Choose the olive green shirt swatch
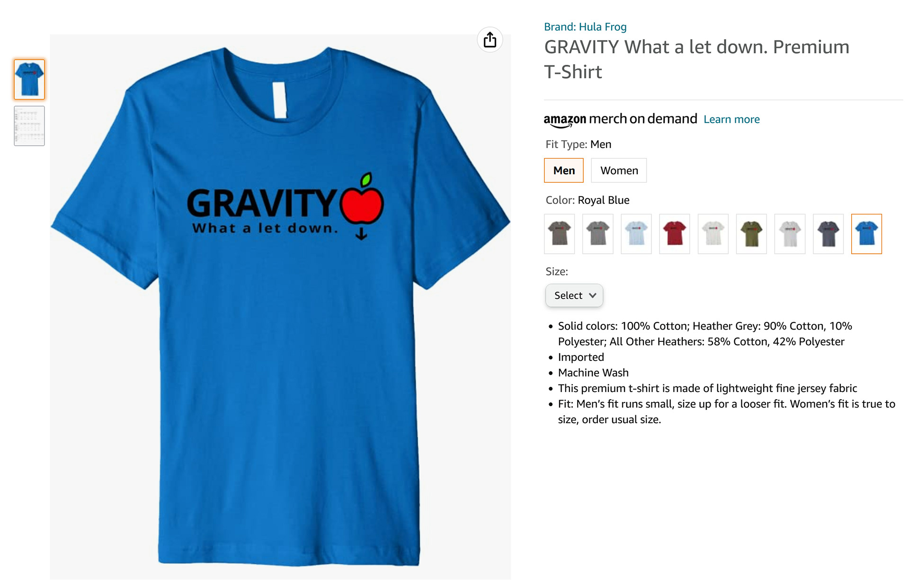Screen dimensions: 909x588 pyautogui.click(x=751, y=234)
